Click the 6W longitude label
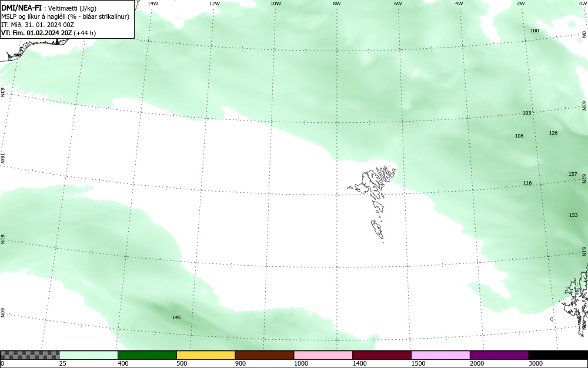The height and width of the screenshot is (368, 588). (398, 4)
